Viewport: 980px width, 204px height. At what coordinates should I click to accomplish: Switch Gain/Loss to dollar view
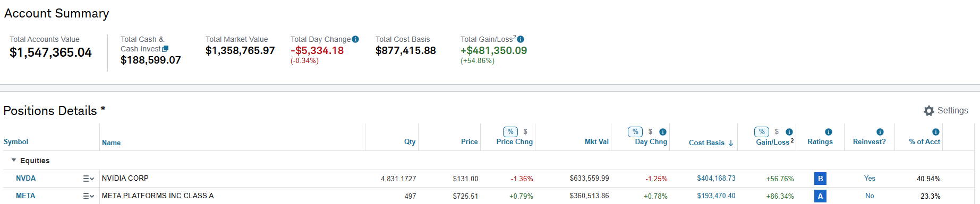pos(777,132)
